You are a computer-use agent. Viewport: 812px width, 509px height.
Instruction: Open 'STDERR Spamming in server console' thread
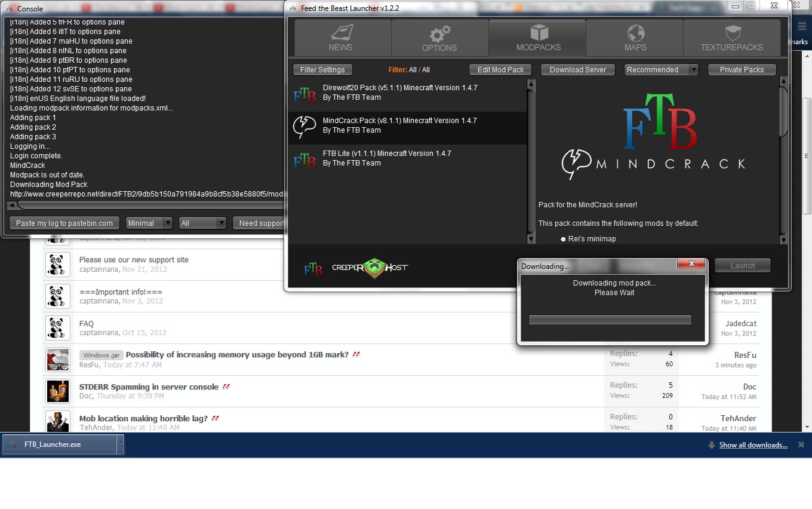click(x=149, y=387)
